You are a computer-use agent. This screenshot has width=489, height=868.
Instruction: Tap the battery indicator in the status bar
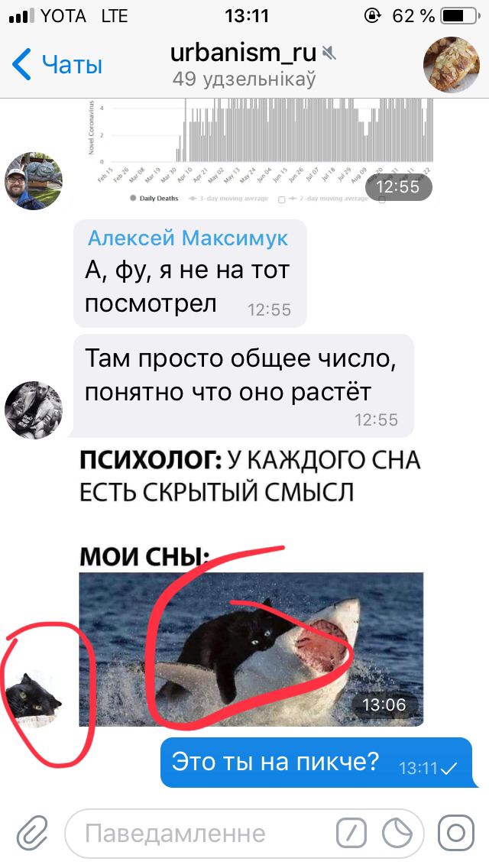[x=458, y=16]
